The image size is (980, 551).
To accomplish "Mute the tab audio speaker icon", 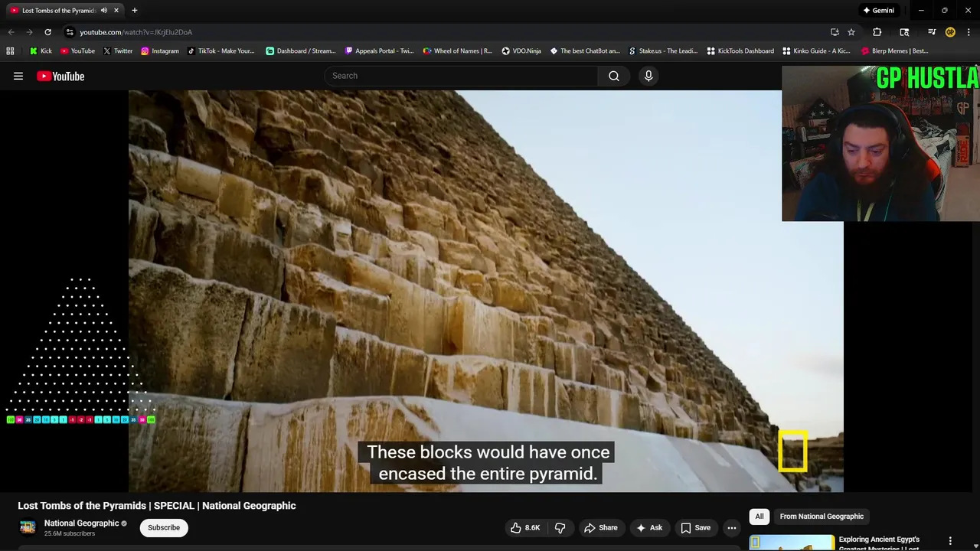I will pyautogui.click(x=104, y=11).
